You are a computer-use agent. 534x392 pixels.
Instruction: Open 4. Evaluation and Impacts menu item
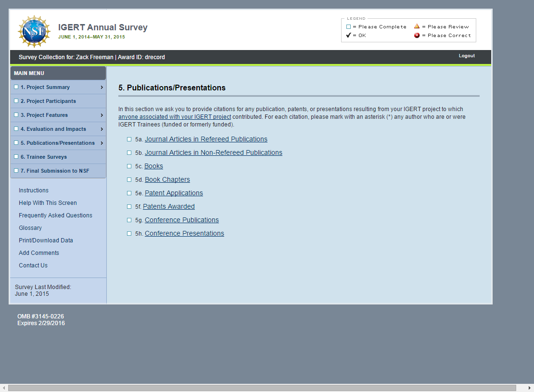[x=58, y=129]
